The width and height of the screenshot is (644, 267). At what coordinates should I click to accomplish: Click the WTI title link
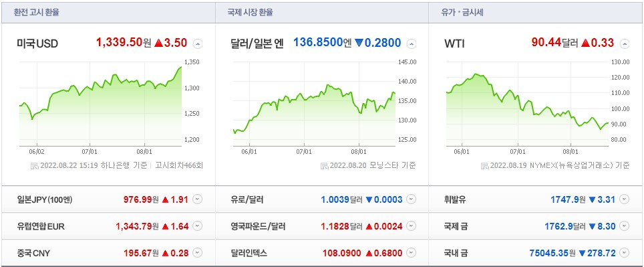click(454, 43)
